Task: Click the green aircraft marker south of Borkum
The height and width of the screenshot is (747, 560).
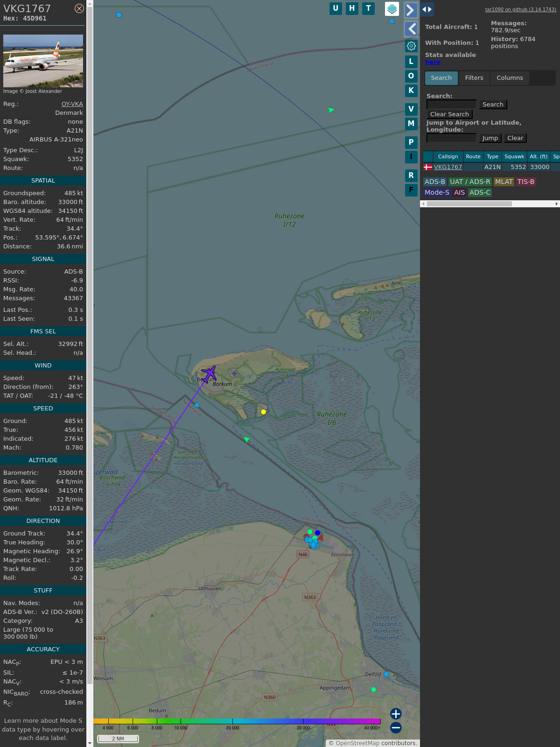Action: click(x=247, y=439)
